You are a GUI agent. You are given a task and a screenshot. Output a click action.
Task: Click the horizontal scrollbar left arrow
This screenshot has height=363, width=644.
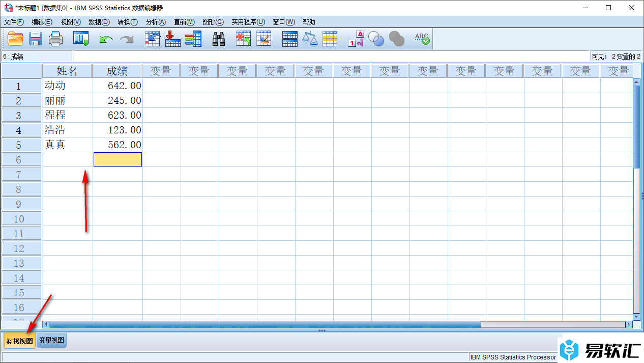pyautogui.click(x=46, y=324)
